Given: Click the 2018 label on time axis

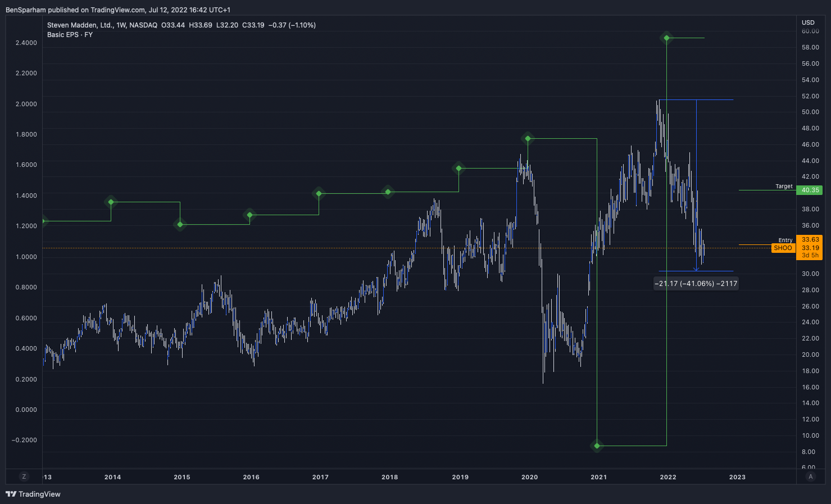Looking at the screenshot, I should 389,477.
